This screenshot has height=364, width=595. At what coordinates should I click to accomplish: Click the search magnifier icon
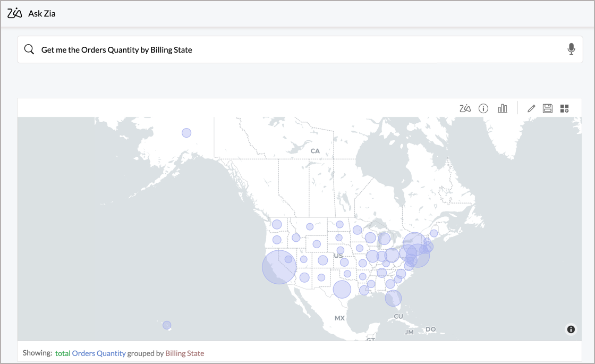[x=29, y=49]
